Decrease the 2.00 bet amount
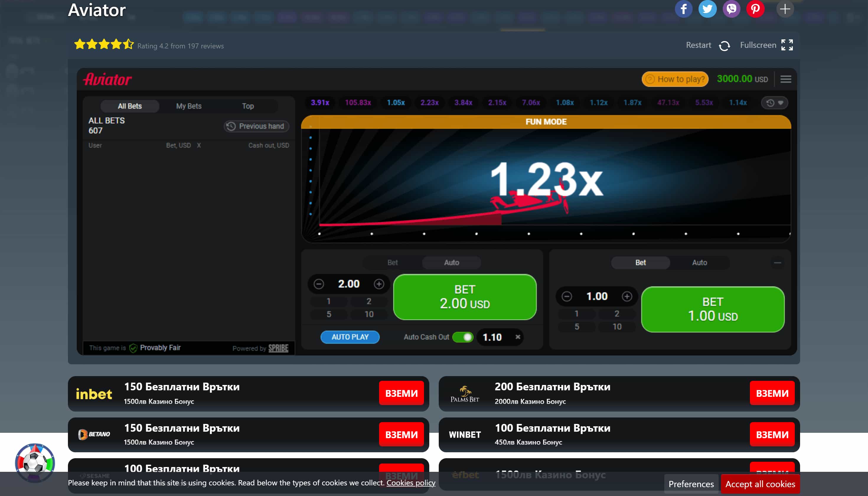The image size is (868, 496). (319, 284)
